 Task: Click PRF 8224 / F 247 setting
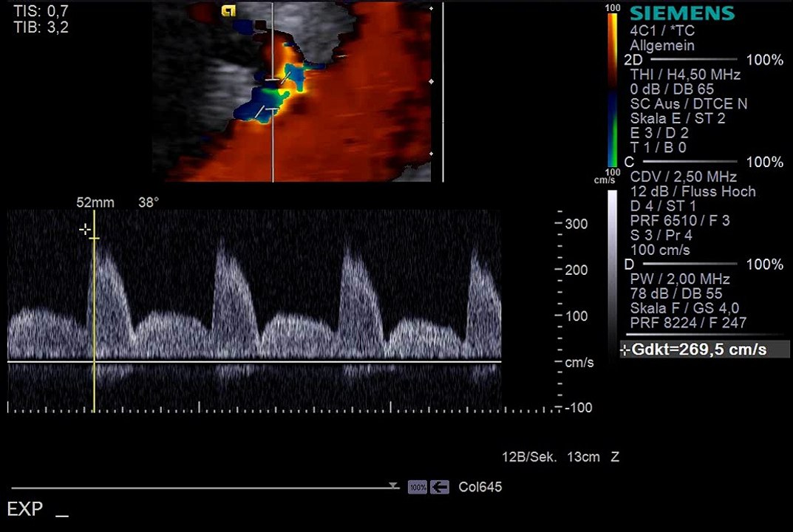click(688, 323)
